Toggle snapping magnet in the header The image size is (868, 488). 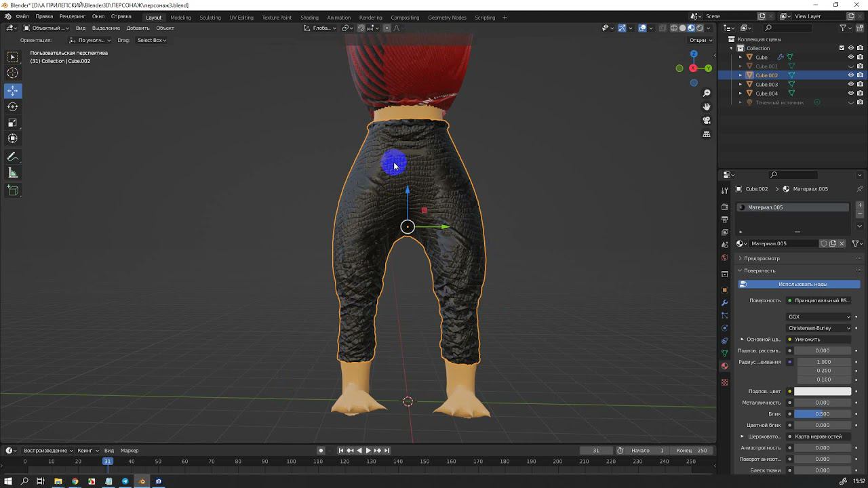(x=361, y=28)
